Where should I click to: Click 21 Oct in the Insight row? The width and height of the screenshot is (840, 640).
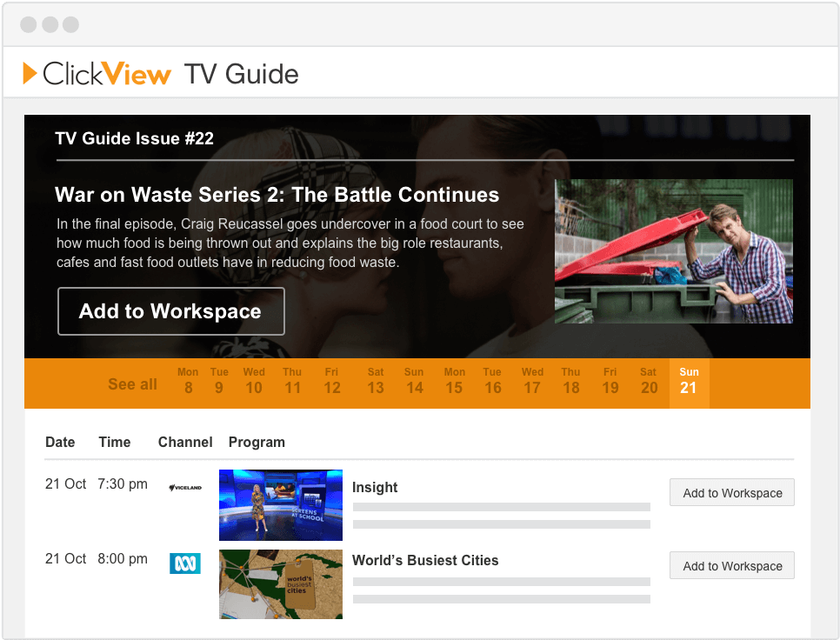click(65, 484)
